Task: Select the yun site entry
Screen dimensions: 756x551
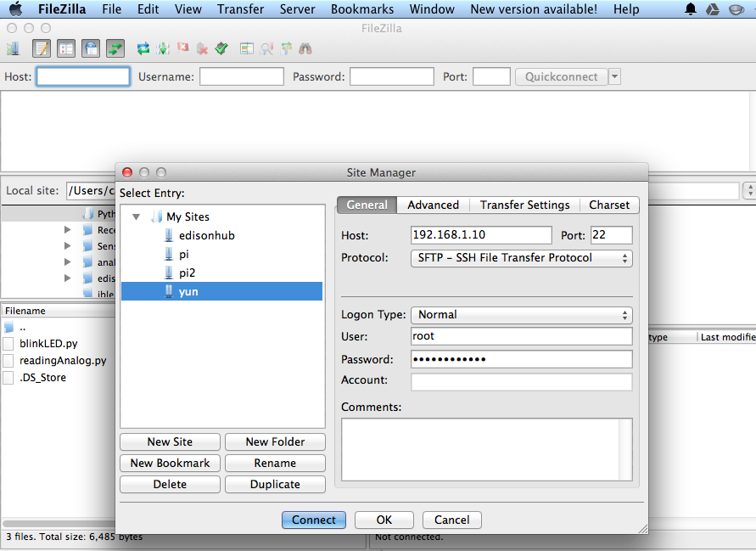Action: 221,291
